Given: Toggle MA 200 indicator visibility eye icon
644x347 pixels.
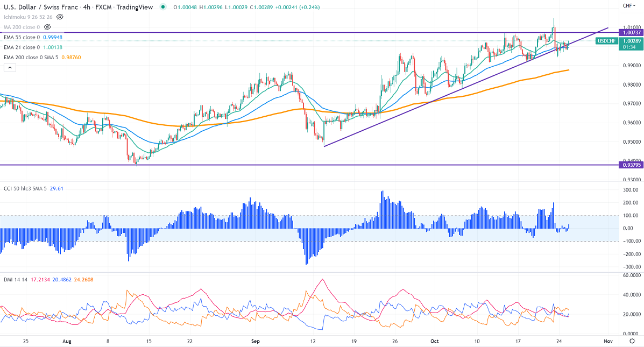Looking at the screenshot, I should pos(47,27).
